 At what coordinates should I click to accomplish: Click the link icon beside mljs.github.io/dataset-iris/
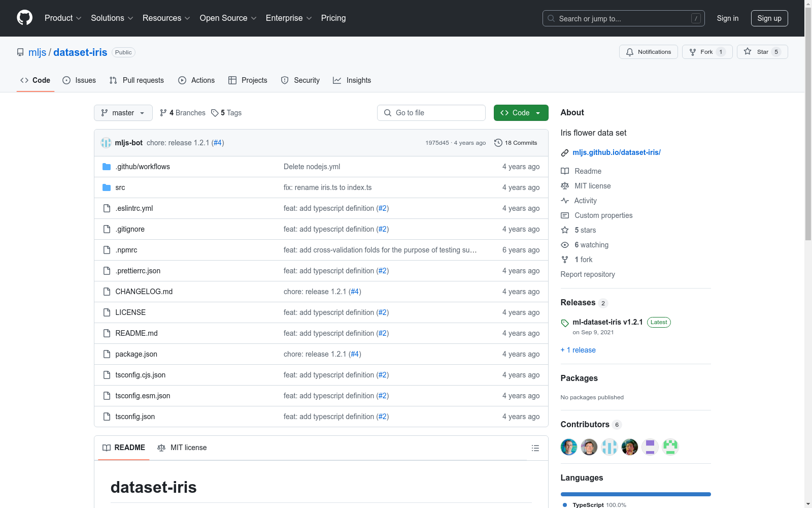[x=565, y=153]
